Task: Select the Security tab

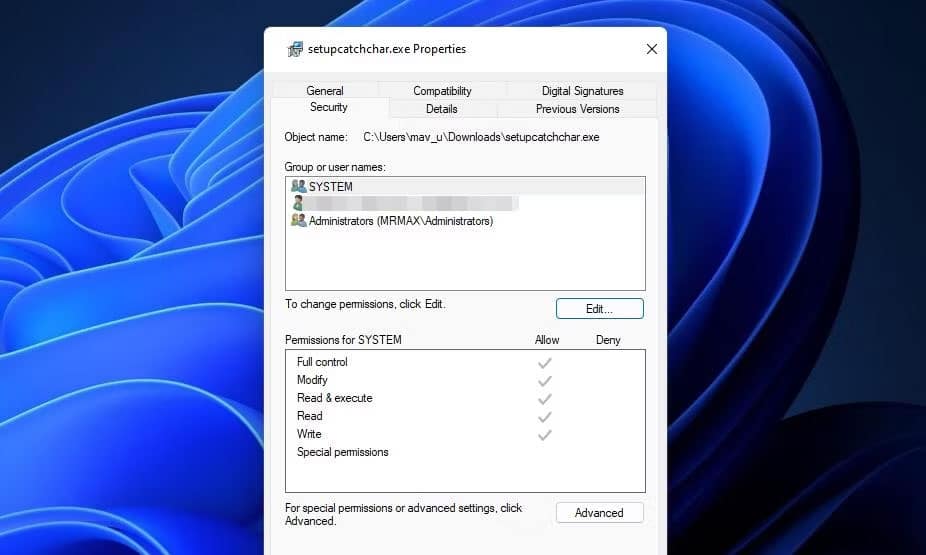Action: tap(329, 107)
